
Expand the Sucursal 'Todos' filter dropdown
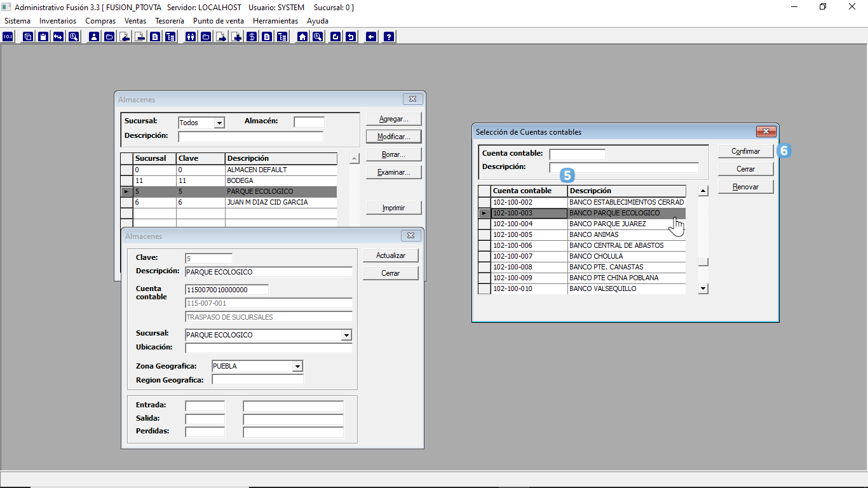pos(219,123)
